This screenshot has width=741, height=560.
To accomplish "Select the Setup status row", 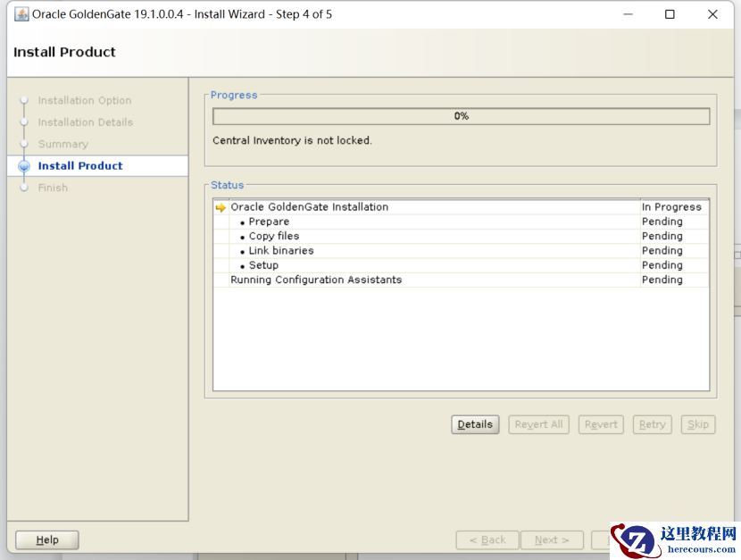I will pyautogui.click(x=462, y=265).
